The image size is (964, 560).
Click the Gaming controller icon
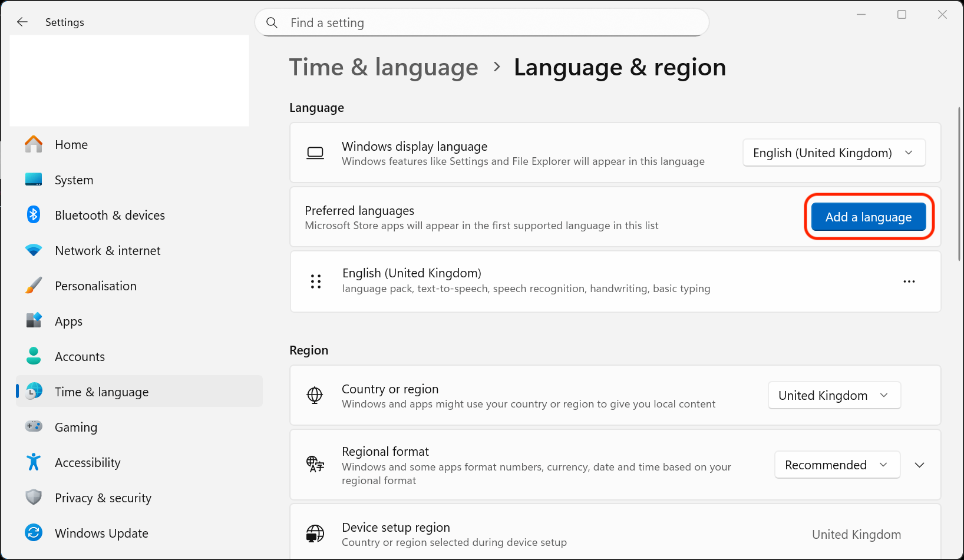click(x=34, y=426)
